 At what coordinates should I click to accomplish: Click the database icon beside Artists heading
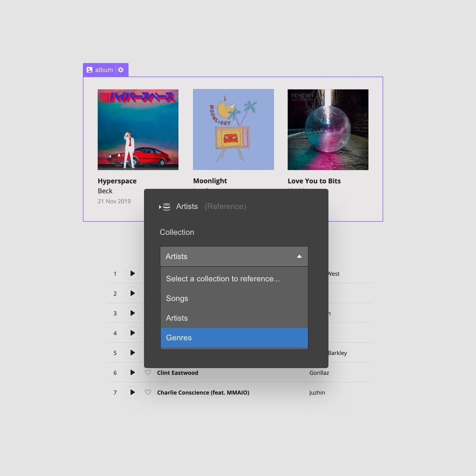(166, 206)
